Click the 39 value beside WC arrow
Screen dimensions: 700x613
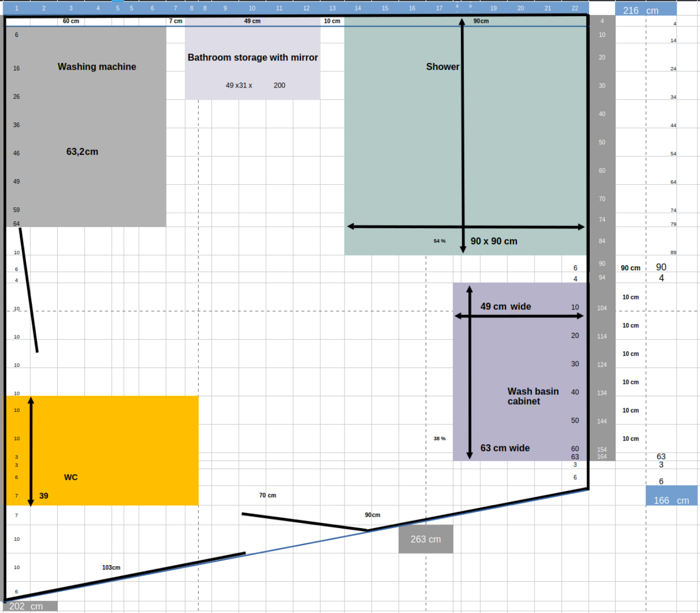coord(44,496)
